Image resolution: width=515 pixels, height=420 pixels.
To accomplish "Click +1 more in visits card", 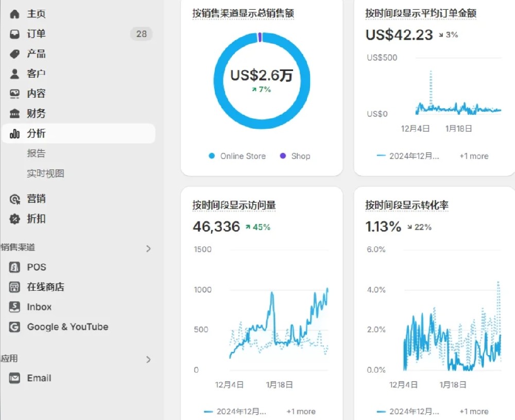I will (301, 411).
